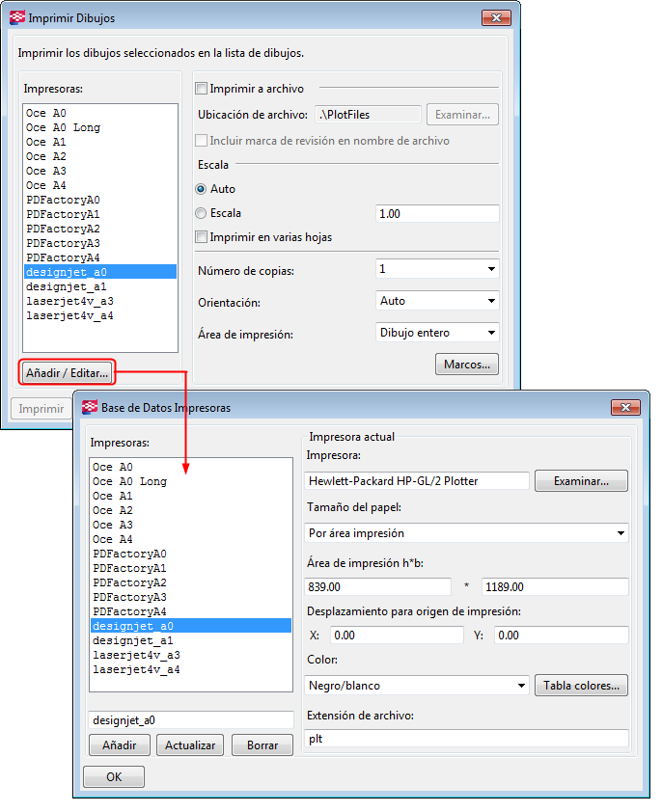Click the Base de Datos Impresoras title icon
Image resolution: width=662 pixels, height=812 pixels.
coord(90,408)
